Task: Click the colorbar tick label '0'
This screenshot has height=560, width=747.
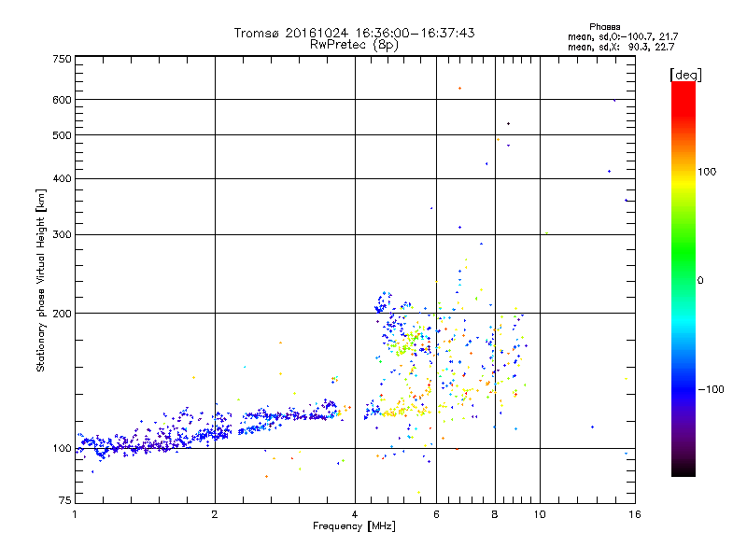Action: [x=700, y=281]
